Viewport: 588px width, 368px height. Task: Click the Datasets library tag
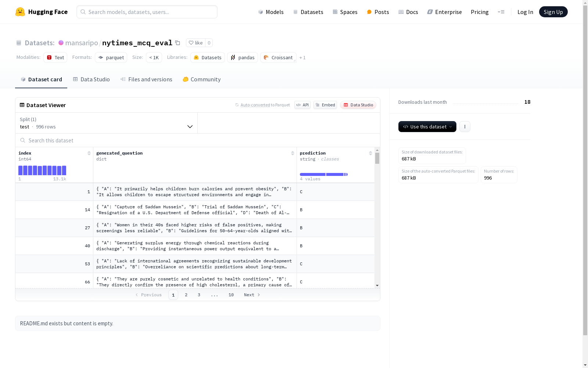[208, 57]
